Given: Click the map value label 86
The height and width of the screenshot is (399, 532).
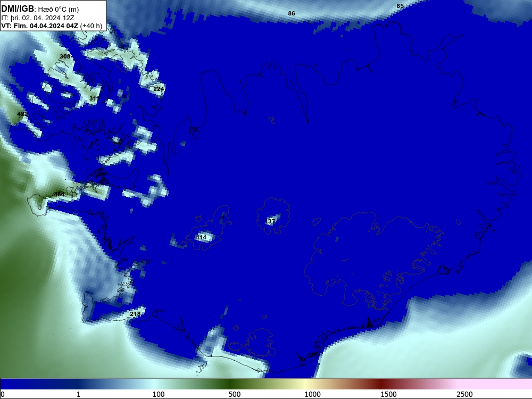Looking at the screenshot, I should [x=292, y=13].
